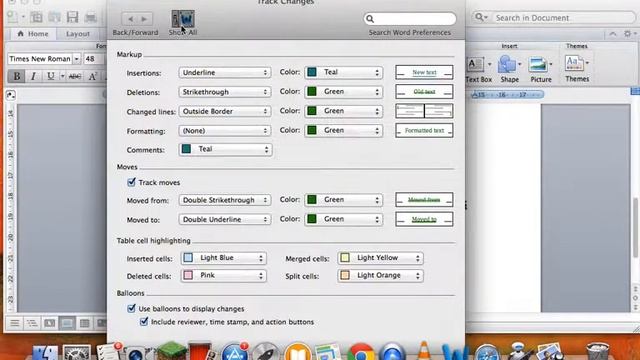Click the tab selector icon beside ruler

coord(11,95)
